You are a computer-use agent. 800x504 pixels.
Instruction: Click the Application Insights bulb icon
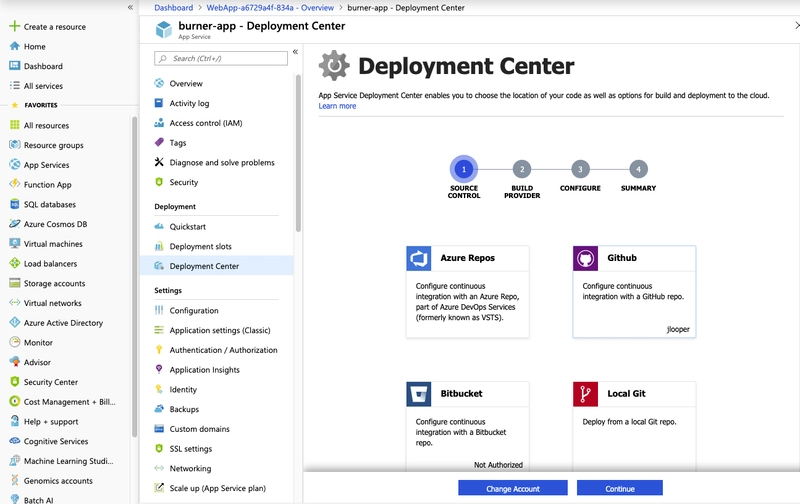pyautogui.click(x=159, y=369)
